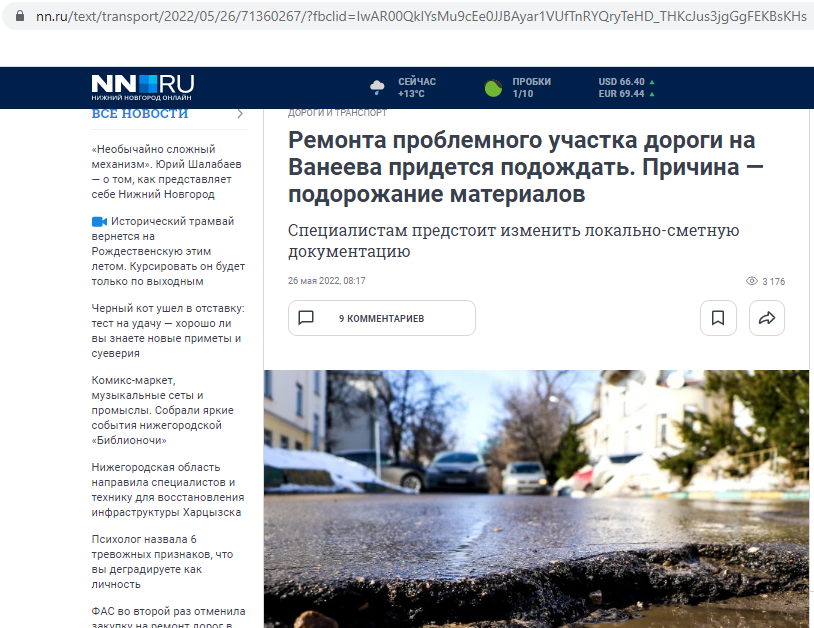Click the green traffic jam indicator icon
814x628 pixels.
point(493,88)
